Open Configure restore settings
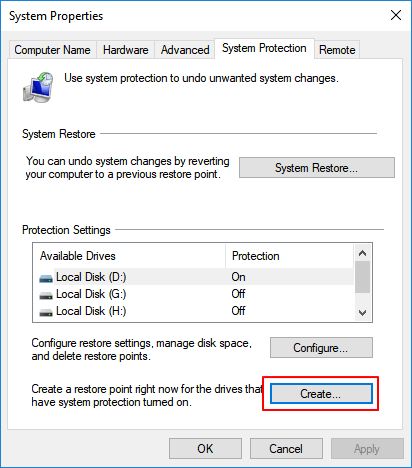 (321, 348)
